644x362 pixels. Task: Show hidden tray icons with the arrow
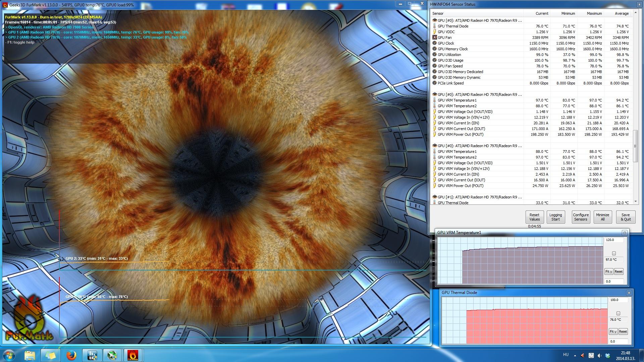575,355
